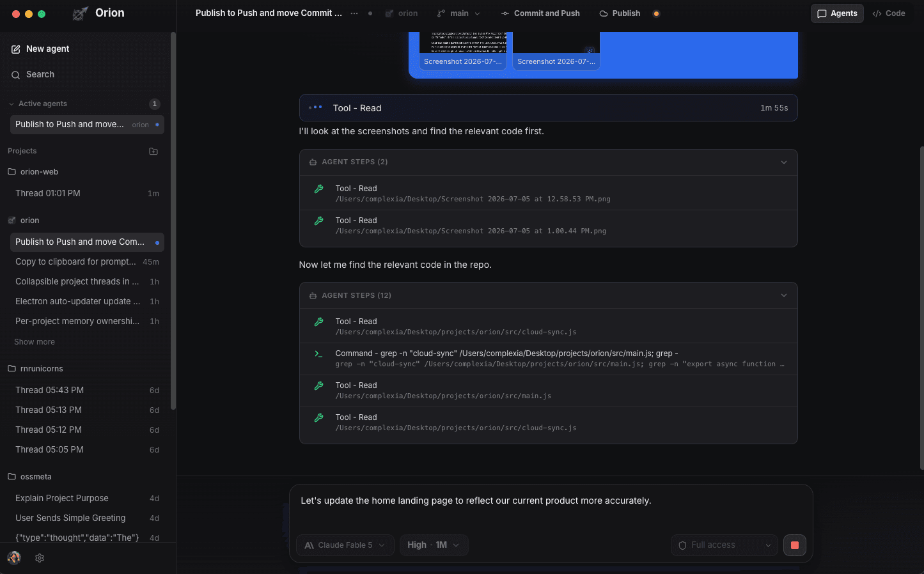The width and height of the screenshot is (924, 574).
Task: Click wrench icon of 12.58.53 screenshot Read step
Action: point(318,189)
